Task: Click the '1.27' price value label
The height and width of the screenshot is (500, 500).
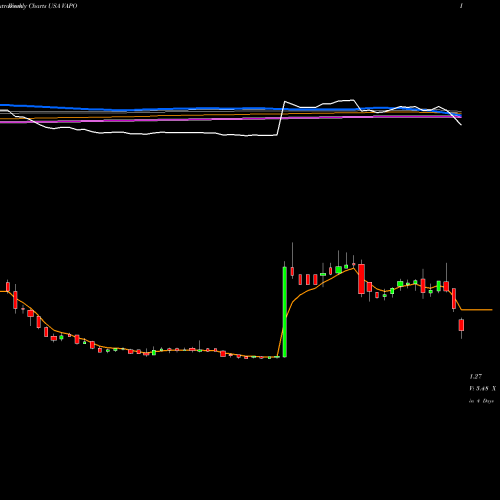Action: coord(476,377)
